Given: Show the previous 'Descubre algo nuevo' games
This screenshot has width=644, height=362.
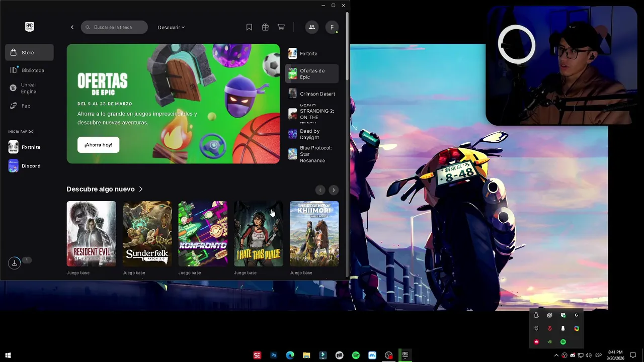Looking at the screenshot, I should coord(320,190).
